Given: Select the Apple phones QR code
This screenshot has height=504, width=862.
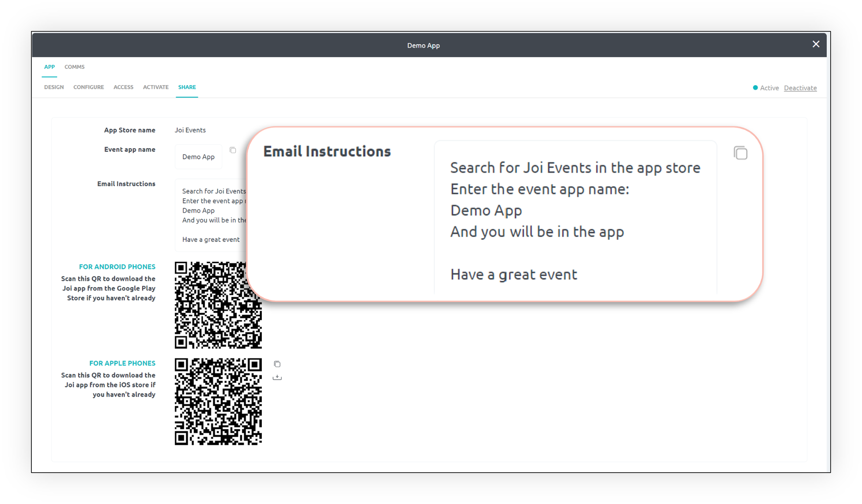Looking at the screenshot, I should pyautogui.click(x=218, y=402).
